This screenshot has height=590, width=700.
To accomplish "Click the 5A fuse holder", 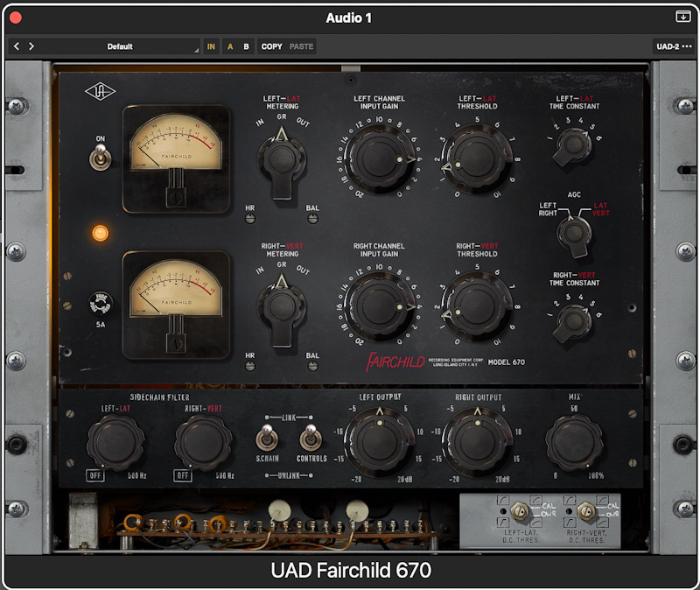I will click(x=101, y=304).
